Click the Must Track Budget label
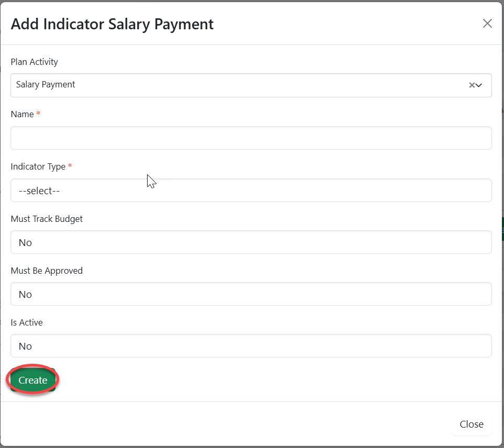 (x=47, y=219)
